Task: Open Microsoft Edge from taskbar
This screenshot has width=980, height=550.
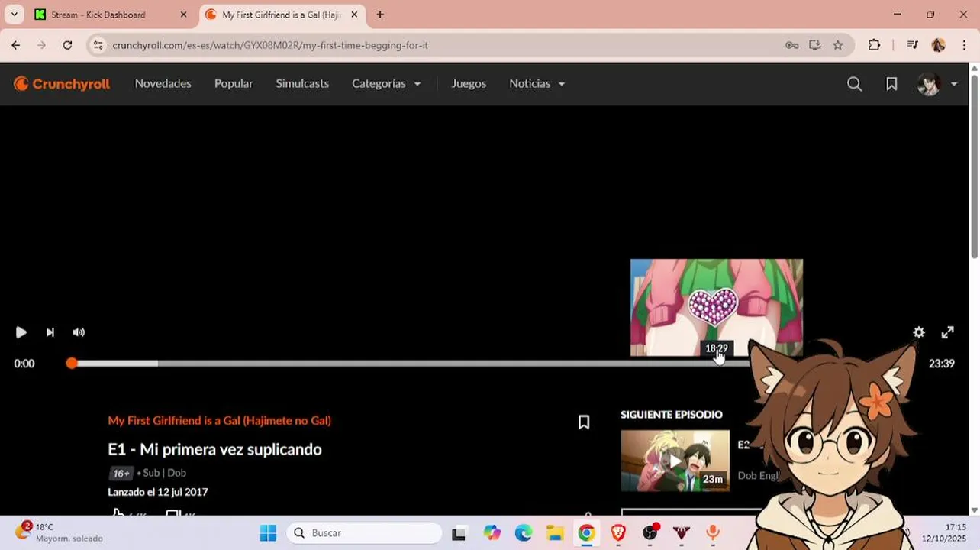Action: click(x=524, y=533)
